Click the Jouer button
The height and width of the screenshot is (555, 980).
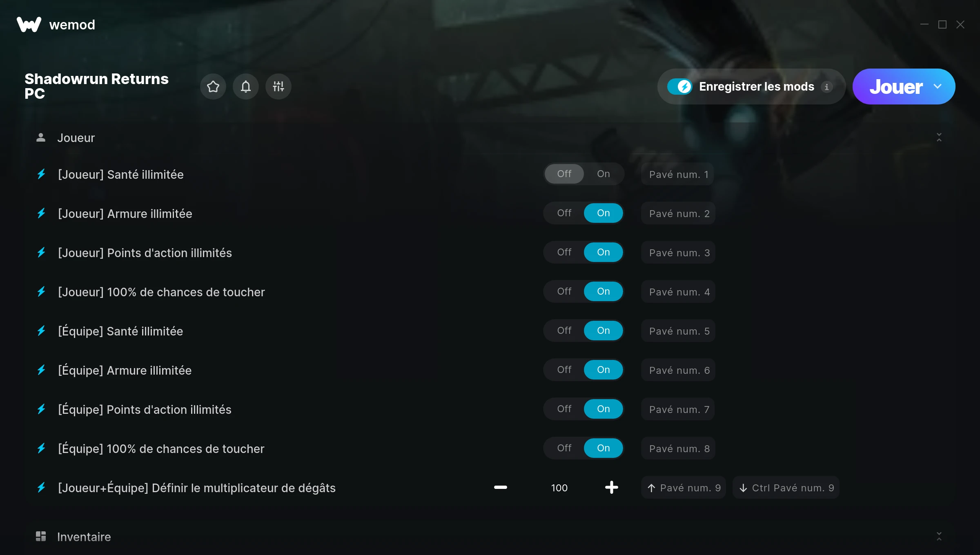pyautogui.click(x=896, y=87)
